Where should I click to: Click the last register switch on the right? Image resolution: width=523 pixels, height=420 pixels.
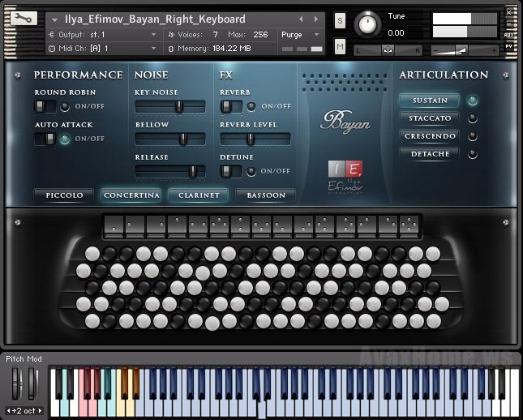[409, 226]
